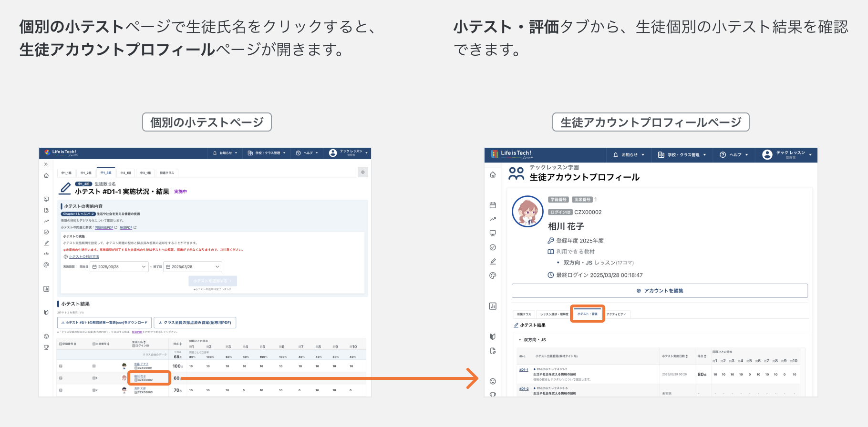The image size is (868, 427).
Task: Open the calendar icon in the profile page sidebar
Action: (x=493, y=205)
